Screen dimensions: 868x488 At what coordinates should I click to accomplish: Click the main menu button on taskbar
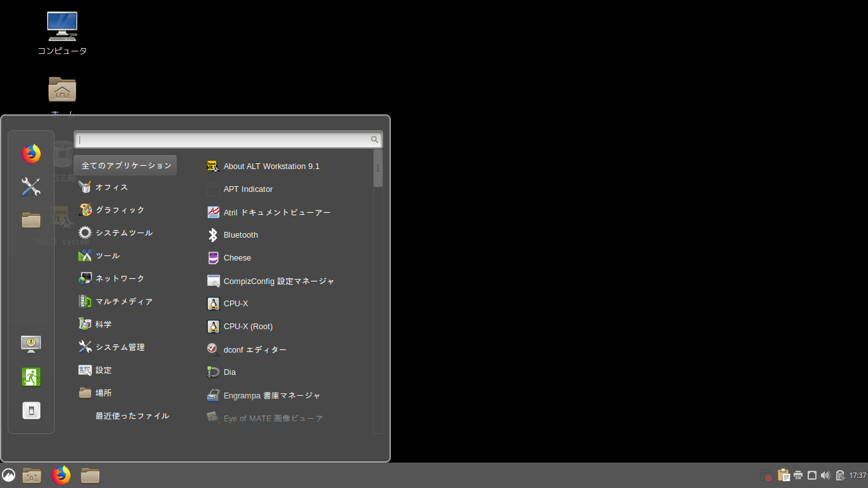[x=8, y=475]
